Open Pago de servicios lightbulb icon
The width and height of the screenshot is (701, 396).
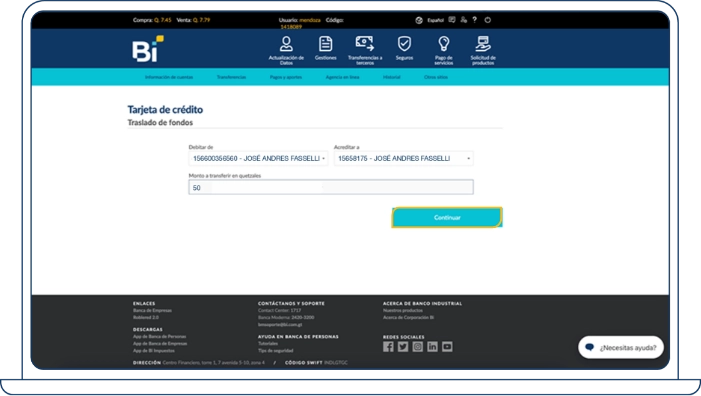point(443,44)
